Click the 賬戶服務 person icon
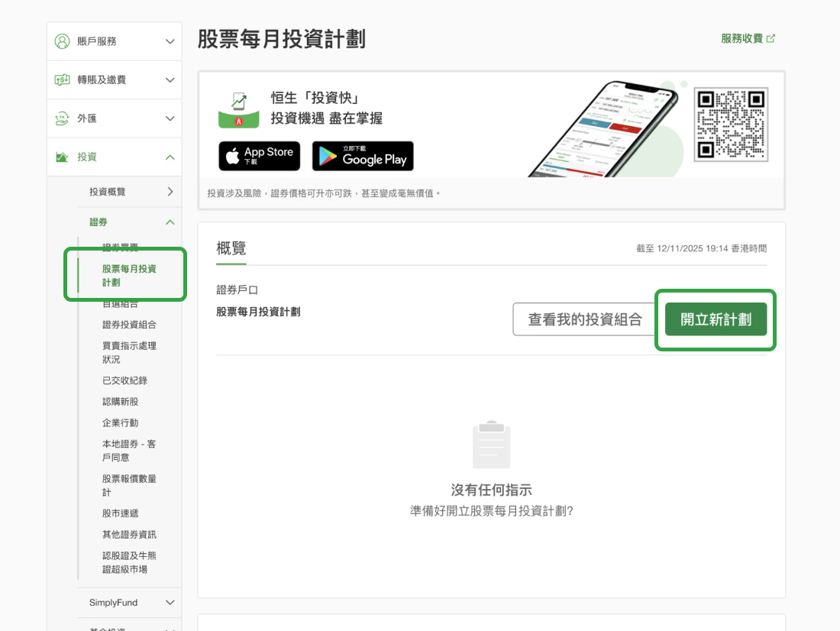The image size is (840, 631). click(62, 41)
